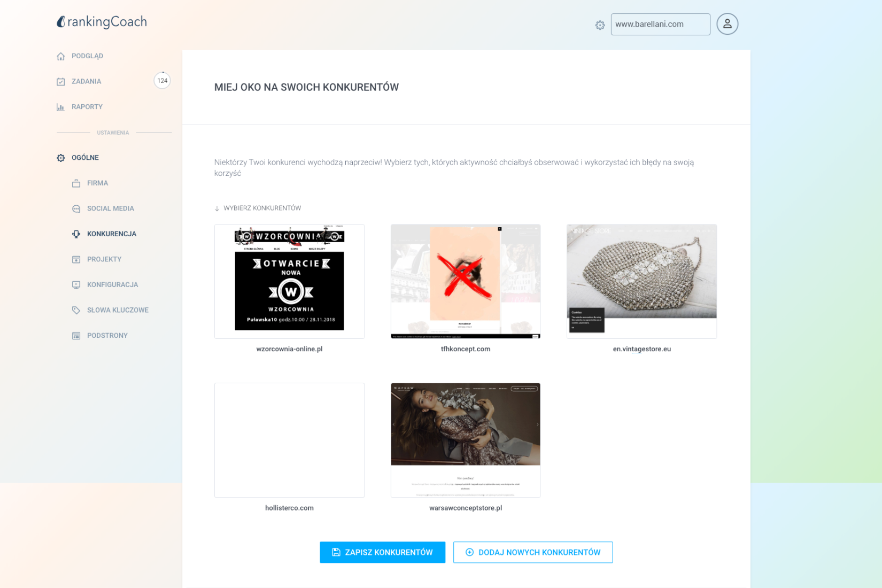Collapse the Ogólne settings section
Screen dimensions: 882x588
click(85, 158)
